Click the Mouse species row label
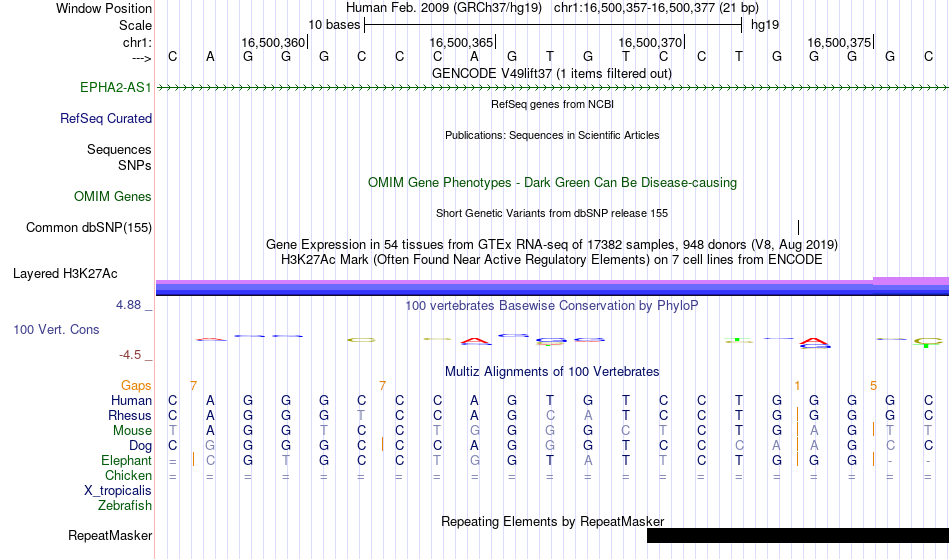 [x=133, y=431]
